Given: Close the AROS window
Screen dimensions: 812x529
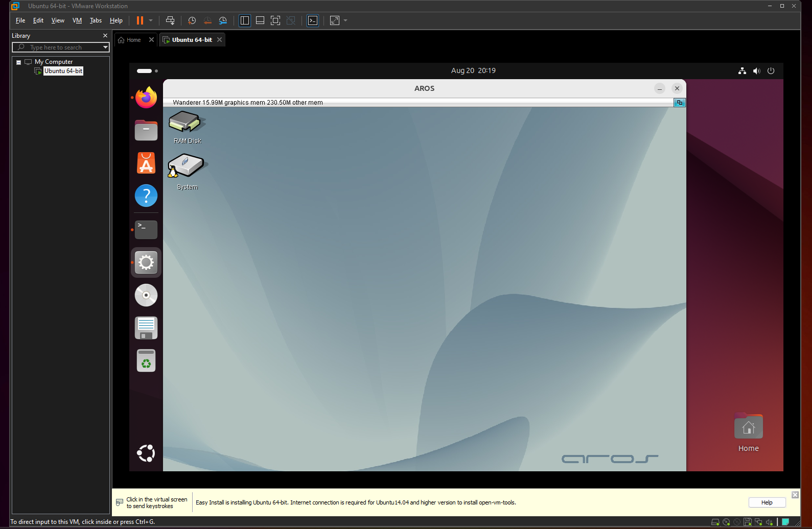Looking at the screenshot, I should click(677, 88).
